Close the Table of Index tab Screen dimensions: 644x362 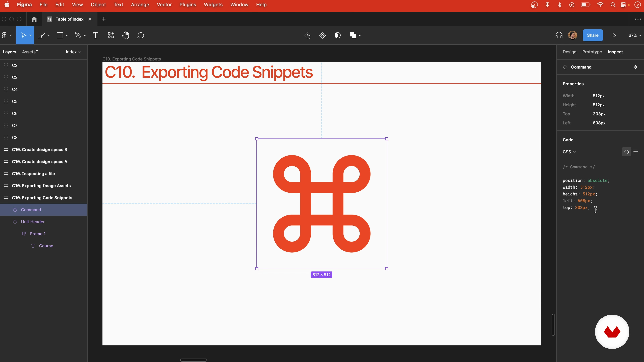click(90, 19)
